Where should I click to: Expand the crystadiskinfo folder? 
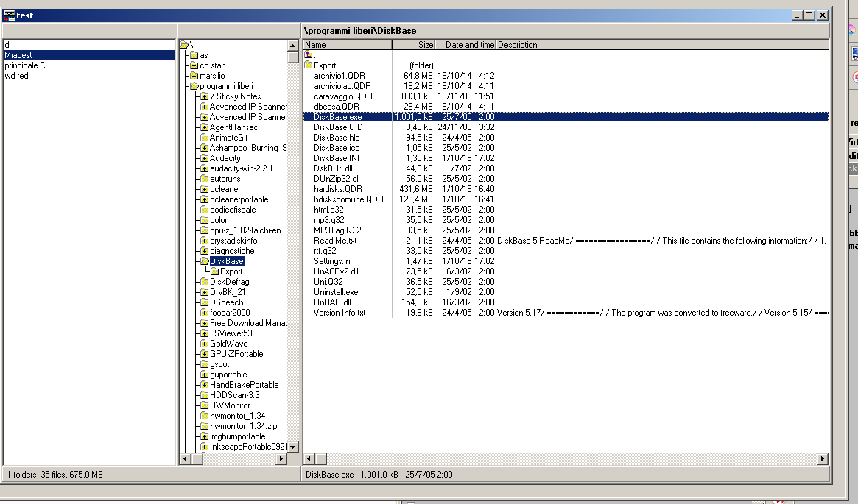tap(205, 241)
